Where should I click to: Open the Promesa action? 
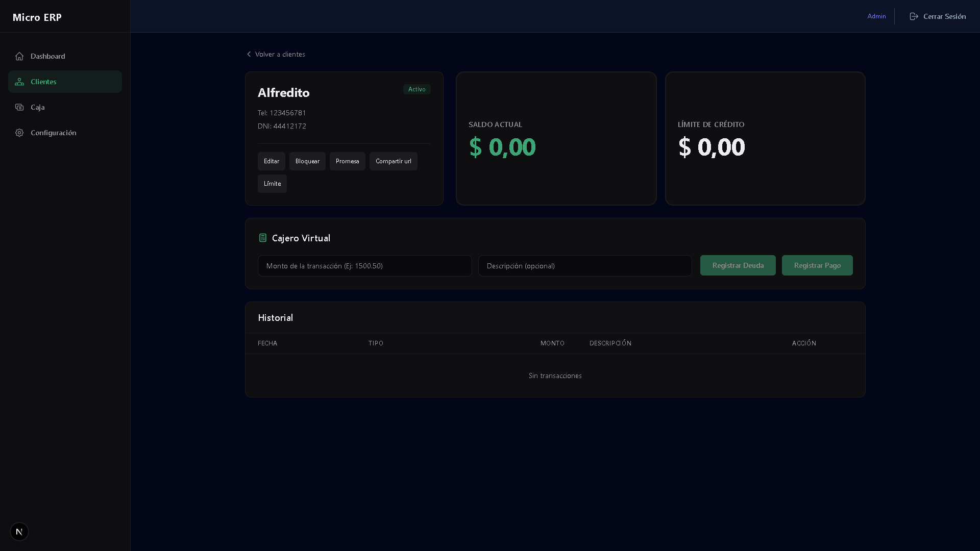click(347, 161)
